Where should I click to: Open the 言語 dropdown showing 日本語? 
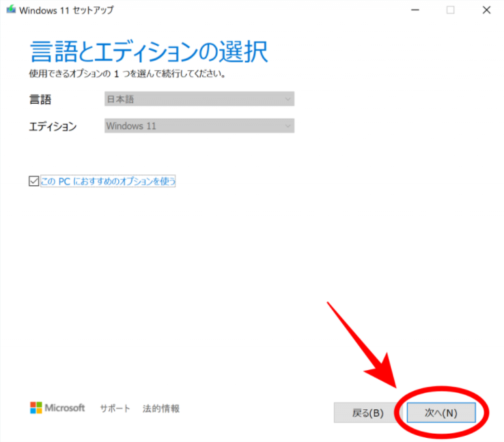point(199,99)
